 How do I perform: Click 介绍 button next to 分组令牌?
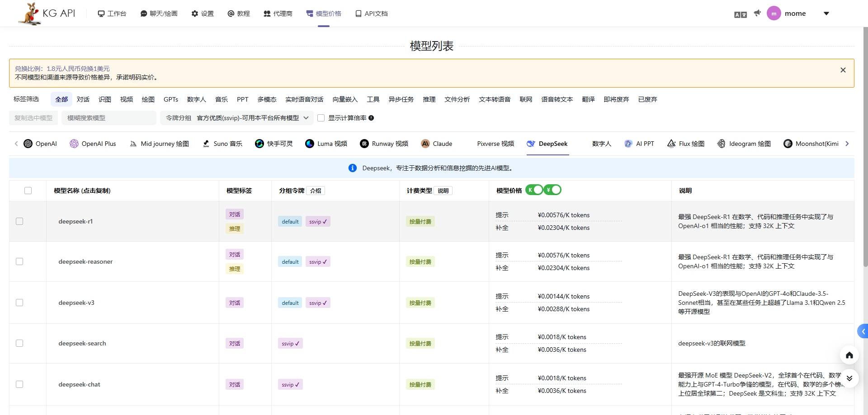[x=316, y=191]
